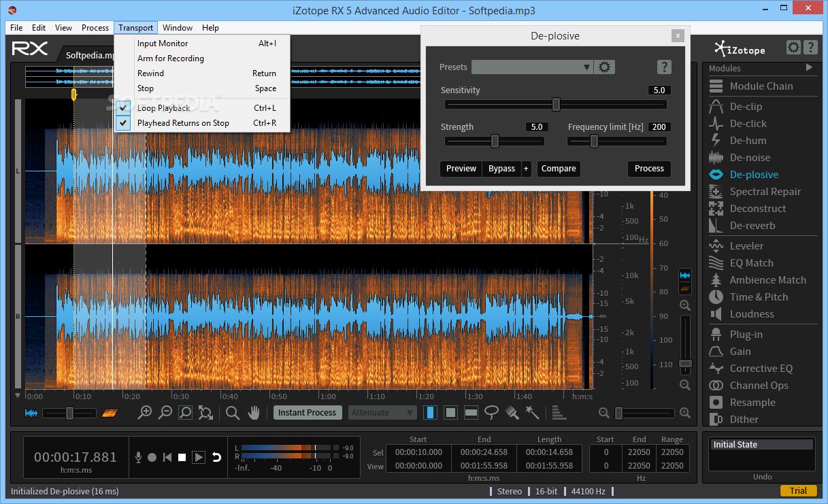Select the brush selection tool
The image size is (828, 504).
[512, 413]
